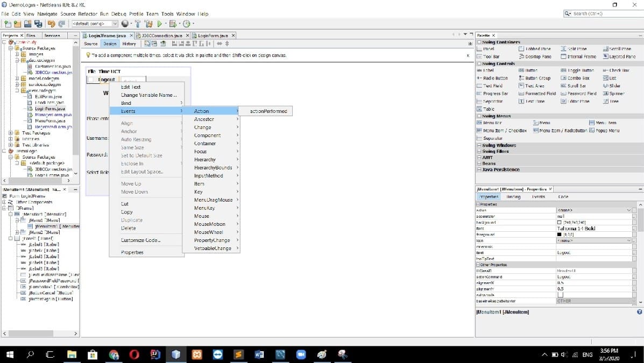The height and width of the screenshot is (363, 644).
Task: Switch to Events tab in Properties panel
Action: pos(538,197)
